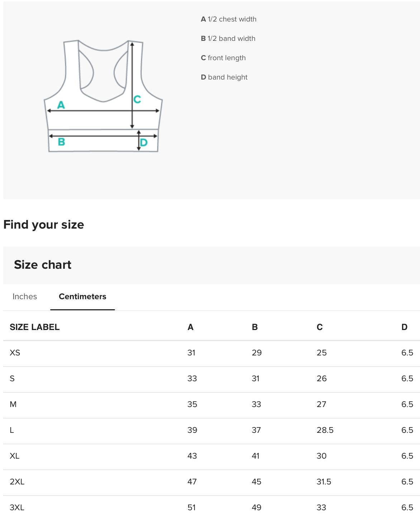The width and height of the screenshot is (420, 521).
Task: Click the '1/2 chest width' legend entry
Action: (229, 19)
